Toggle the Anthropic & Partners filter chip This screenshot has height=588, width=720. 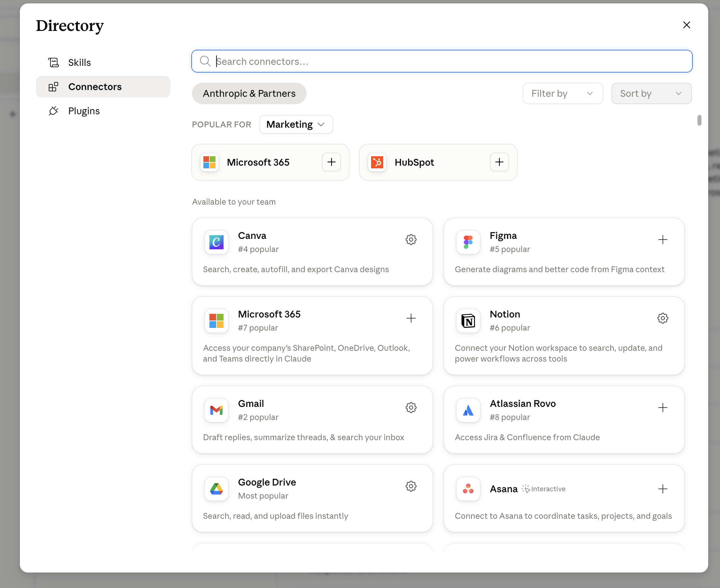tap(249, 93)
